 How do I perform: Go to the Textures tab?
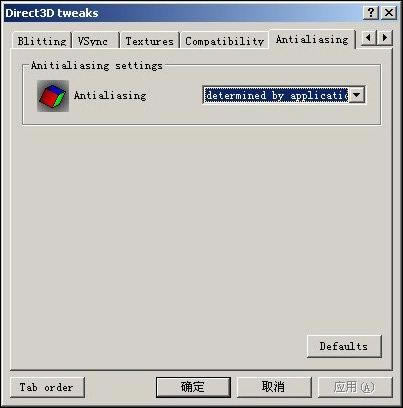(150, 41)
